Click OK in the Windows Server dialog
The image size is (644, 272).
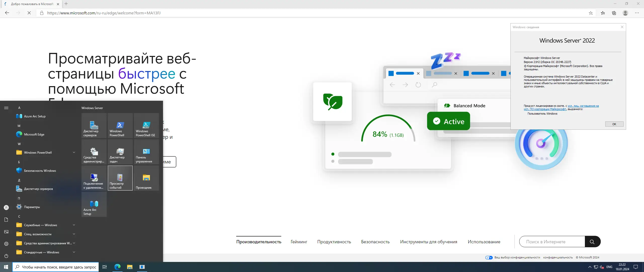(614, 124)
